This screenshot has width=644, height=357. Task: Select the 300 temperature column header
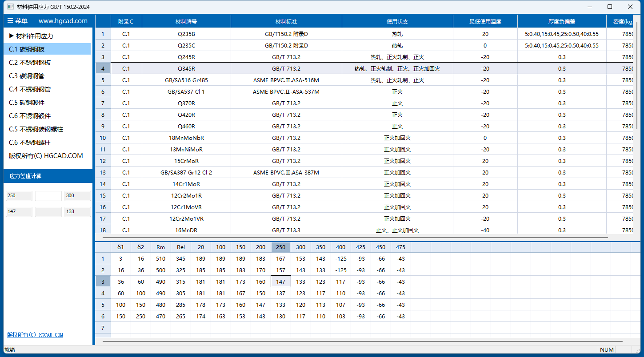301,247
